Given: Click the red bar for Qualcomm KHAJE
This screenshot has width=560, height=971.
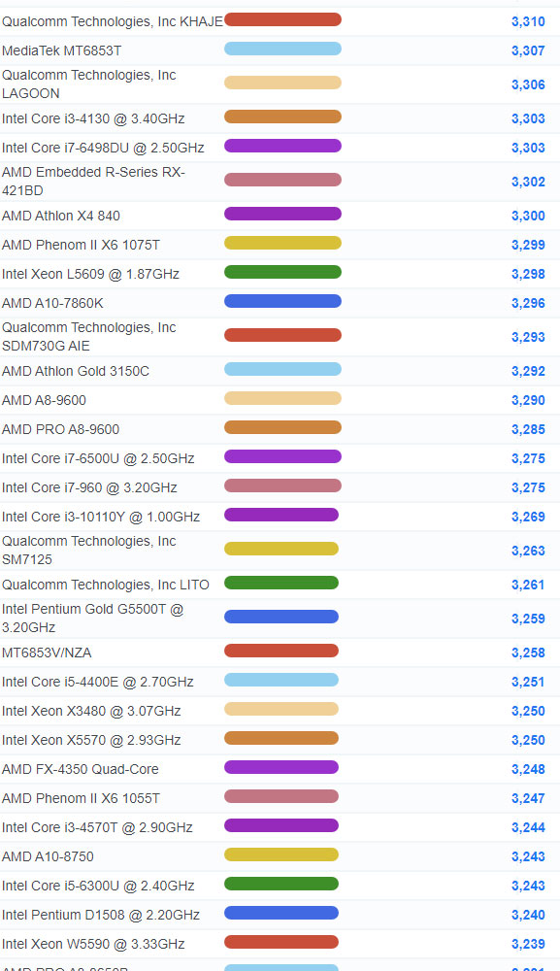Looking at the screenshot, I should click(282, 19).
